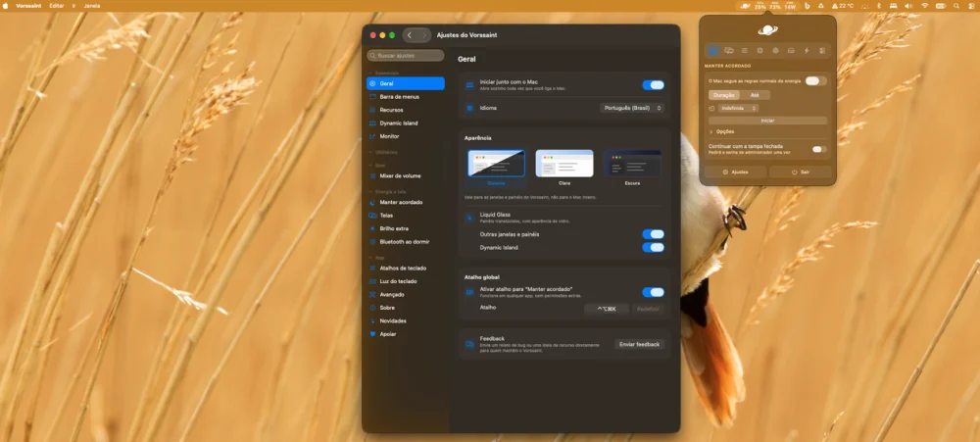Open the Janela menu
The width and height of the screenshot is (980, 442).
click(x=92, y=6)
